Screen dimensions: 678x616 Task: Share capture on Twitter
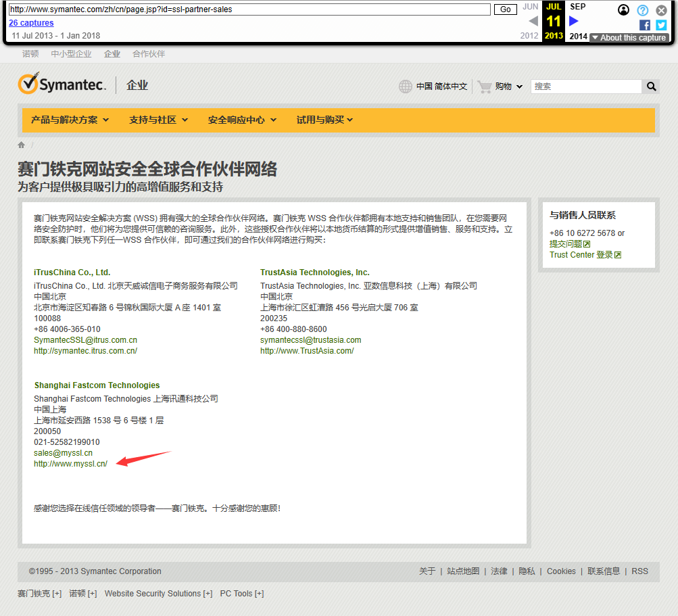(x=661, y=25)
